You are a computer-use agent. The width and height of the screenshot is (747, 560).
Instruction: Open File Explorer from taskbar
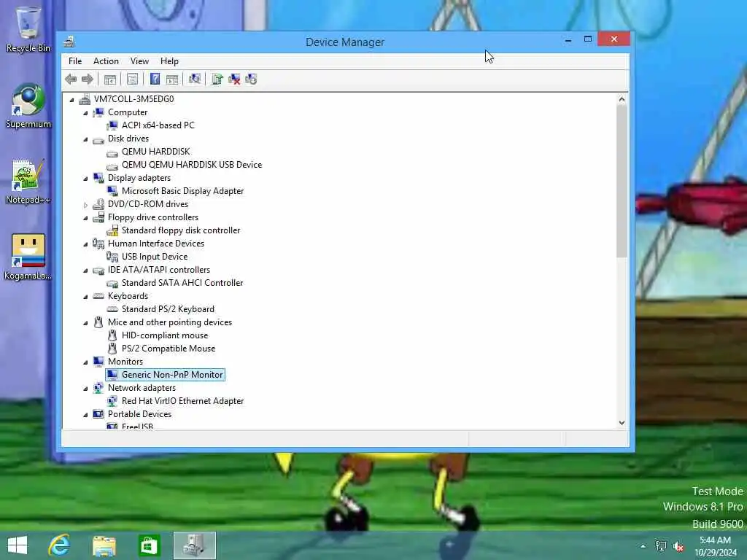104,545
